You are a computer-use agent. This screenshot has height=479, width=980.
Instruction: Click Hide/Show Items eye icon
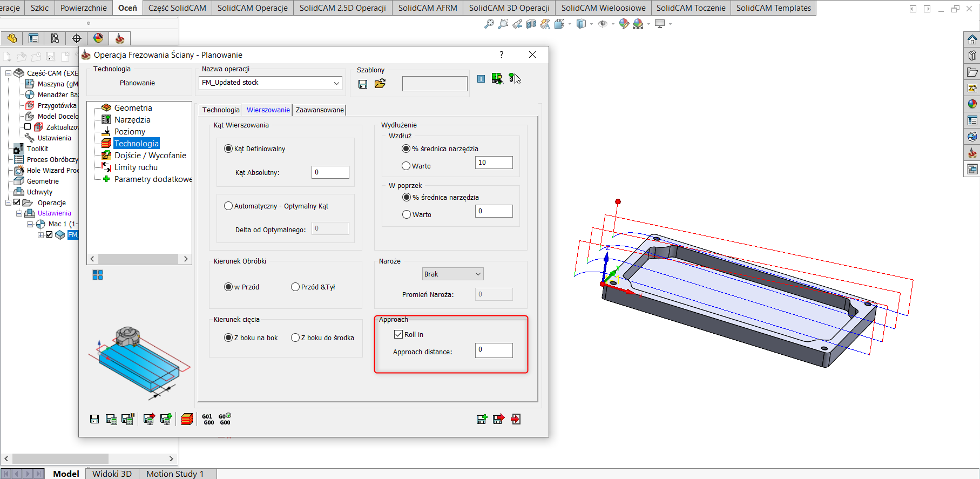603,24
